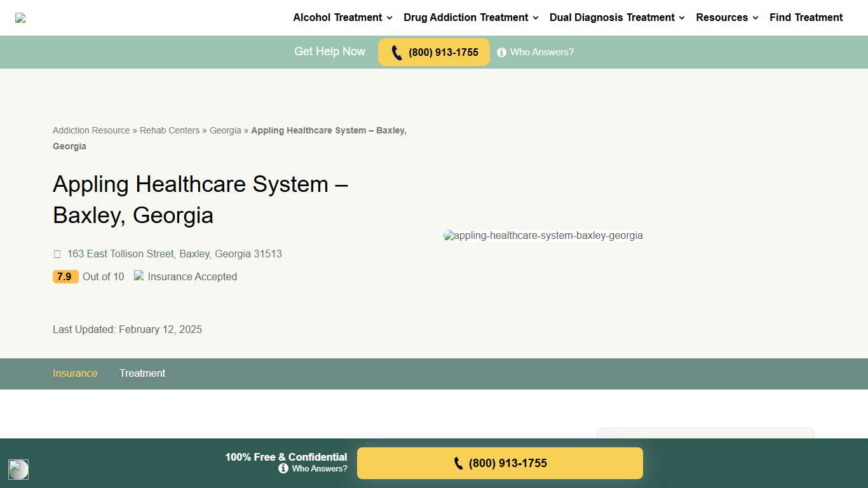Click the info icon next to Who Answers
This screenshot has width=868, height=488.
click(x=502, y=52)
